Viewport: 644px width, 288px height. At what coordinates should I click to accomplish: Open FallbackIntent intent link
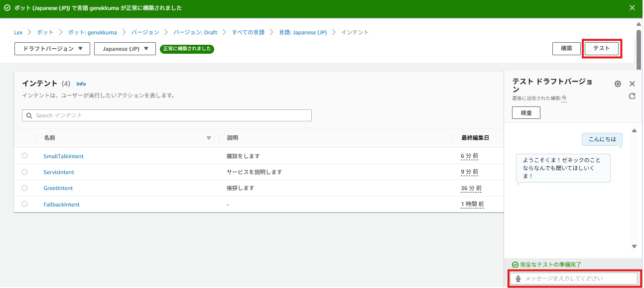[62, 204]
